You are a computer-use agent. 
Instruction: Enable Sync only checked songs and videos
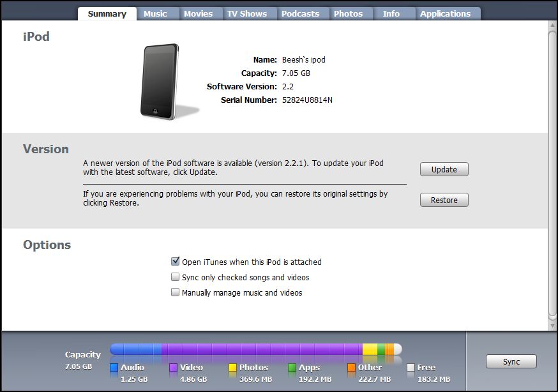pos(176,277)
